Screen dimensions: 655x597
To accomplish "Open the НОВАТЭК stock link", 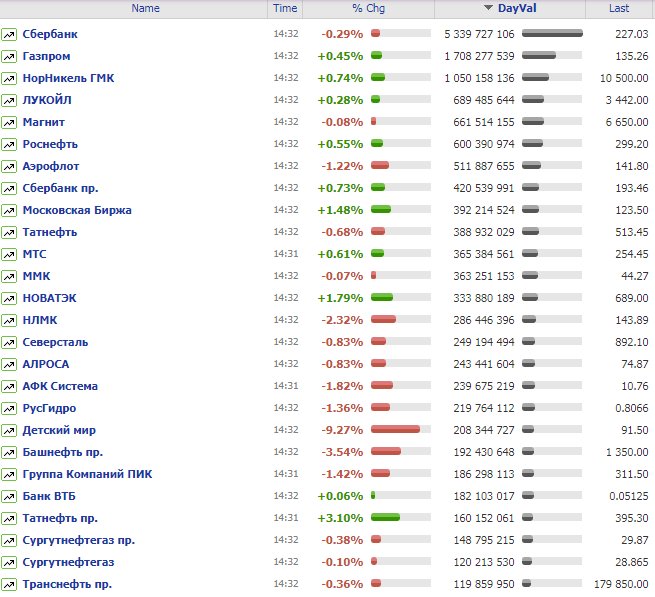I will pyautogui.click(x=50, y=298).
